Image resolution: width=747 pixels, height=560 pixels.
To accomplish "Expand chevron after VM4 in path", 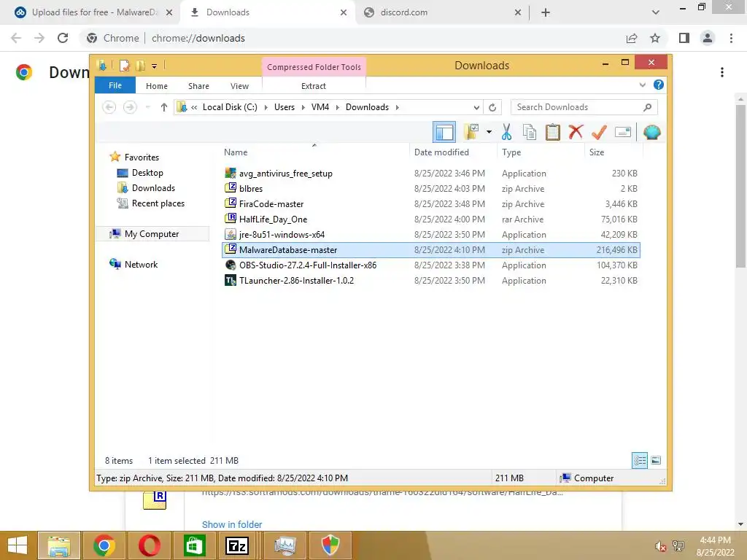I will (337, 107).
